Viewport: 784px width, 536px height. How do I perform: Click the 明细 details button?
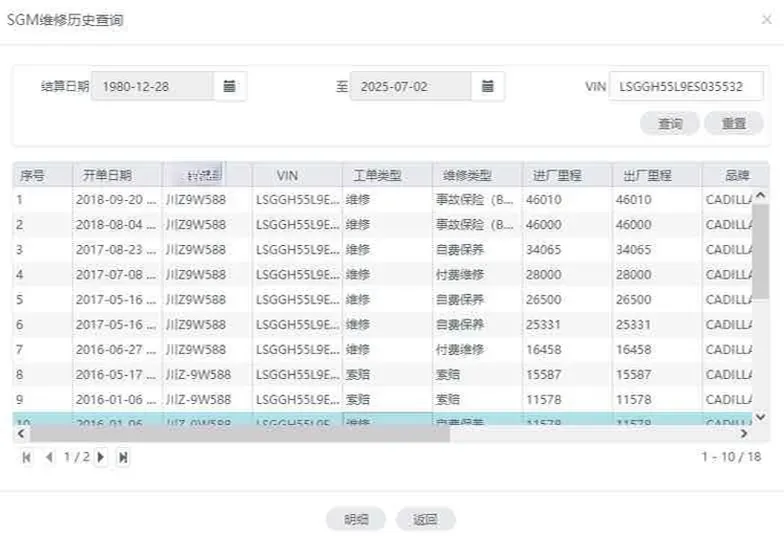[x=356, y=520]
